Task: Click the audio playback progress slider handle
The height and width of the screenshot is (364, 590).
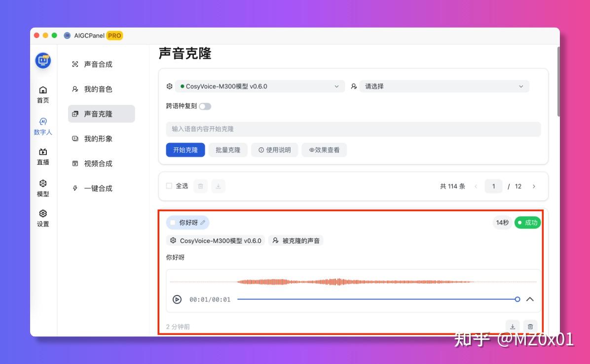Action: (x=517, y=299)
